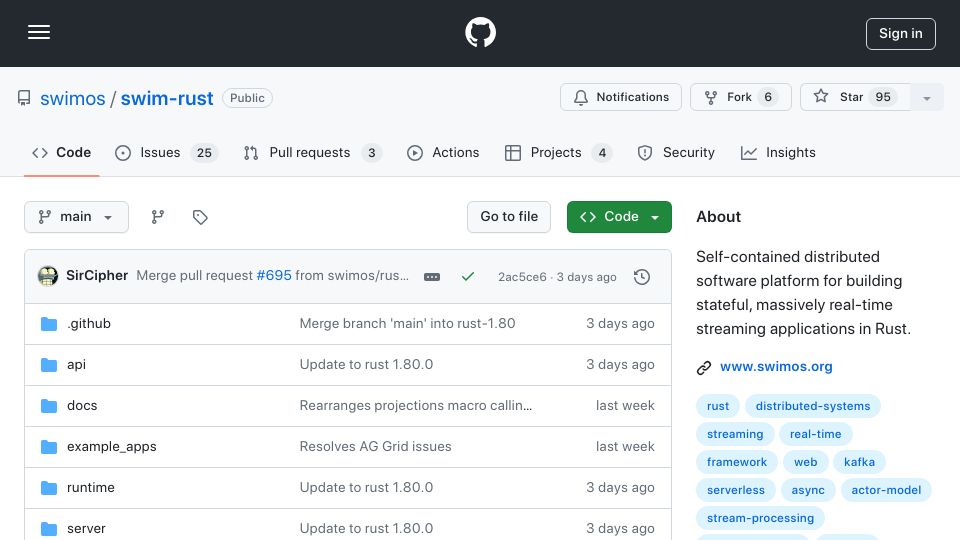Select the web topic tag
Viewport: 960px width, 540px height.
tap(805, 462)
